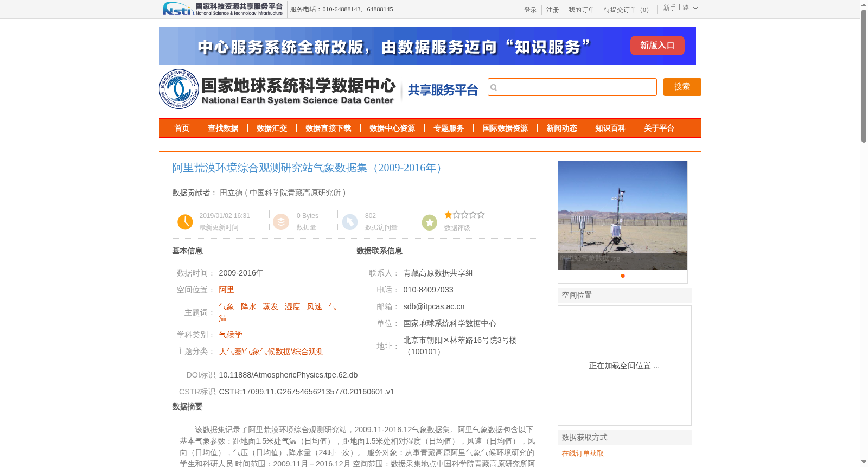The height and width of the screenshot is (467, 868).
Task: Expand the 新手上路 dropdown
Action: coord(680,8)
